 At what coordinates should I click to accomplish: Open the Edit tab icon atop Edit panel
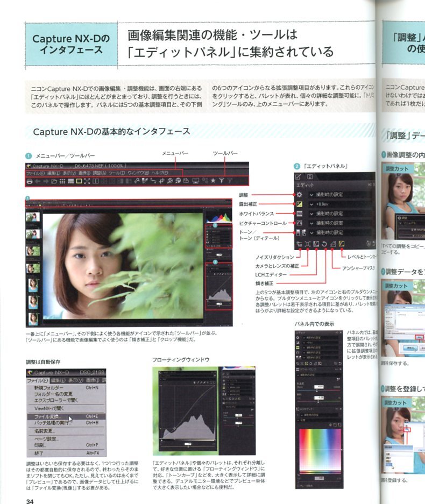point(298,176)
